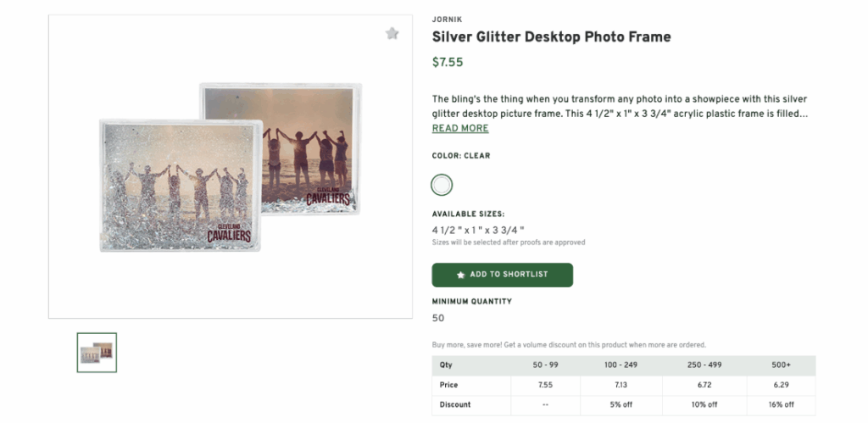
Task: Click the 6.29 price cell
Action: point(782,385)
